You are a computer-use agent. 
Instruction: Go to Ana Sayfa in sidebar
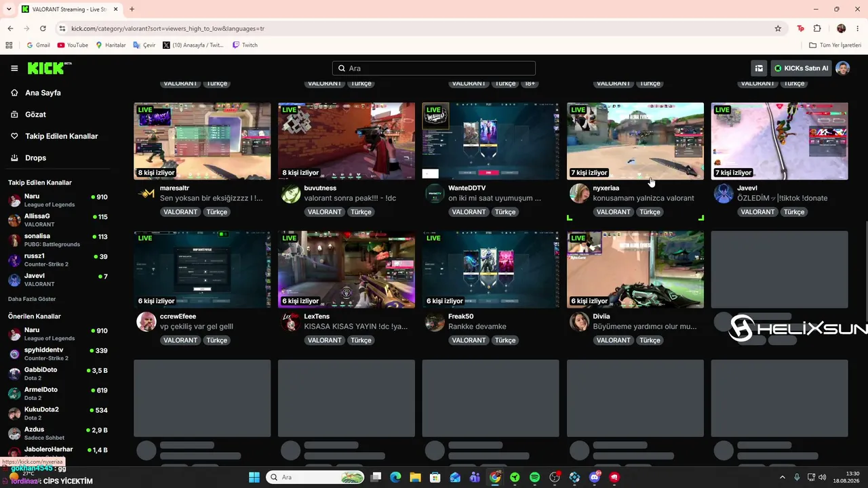coord(43,93)
